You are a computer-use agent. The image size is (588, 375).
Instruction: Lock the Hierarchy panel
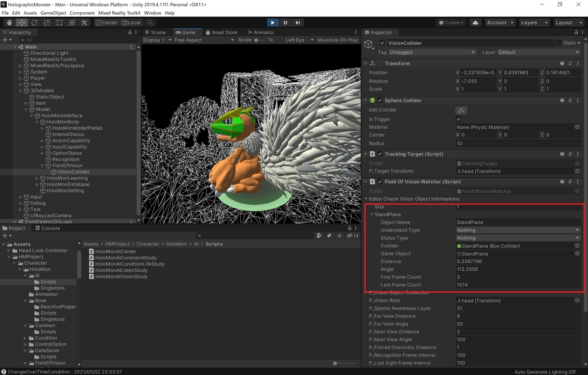pyautogui.click(x=129, y=32)
